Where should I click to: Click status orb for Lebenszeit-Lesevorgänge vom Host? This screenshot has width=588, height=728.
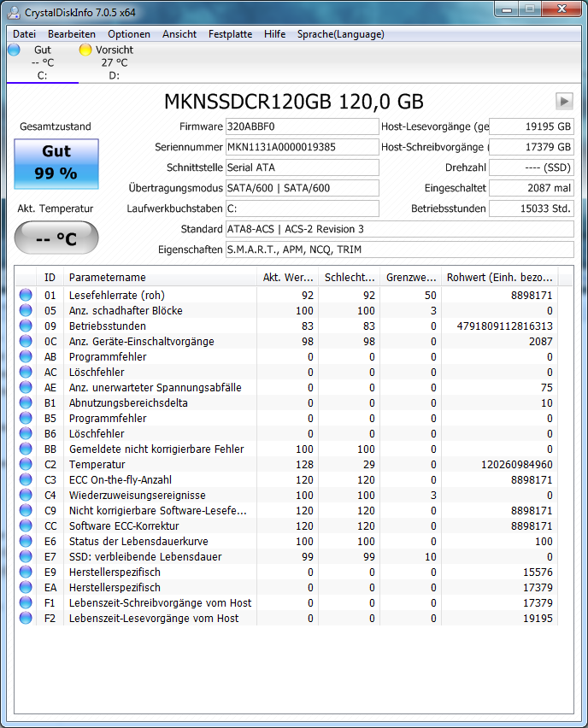click(26, 618)
